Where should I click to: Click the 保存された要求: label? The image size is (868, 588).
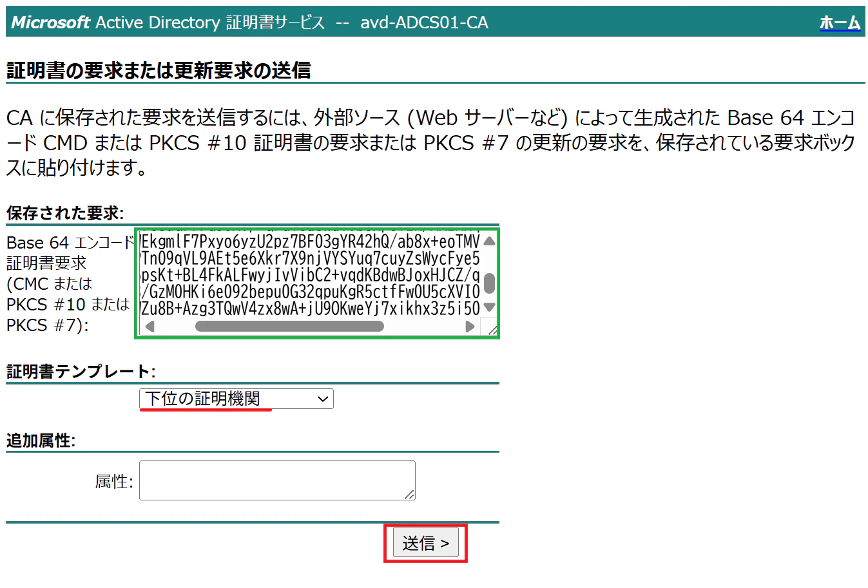click(x=65, y=213)
